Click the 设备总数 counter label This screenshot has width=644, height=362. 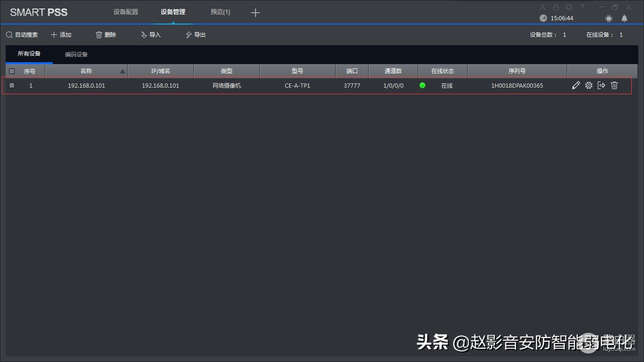coord(544,35)
